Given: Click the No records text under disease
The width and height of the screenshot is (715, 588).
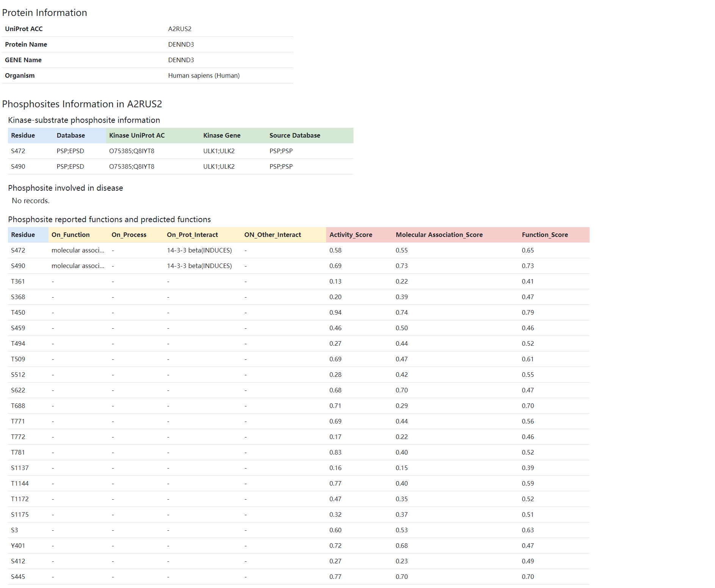Looking at the screenshot, I should pos(31,201).
